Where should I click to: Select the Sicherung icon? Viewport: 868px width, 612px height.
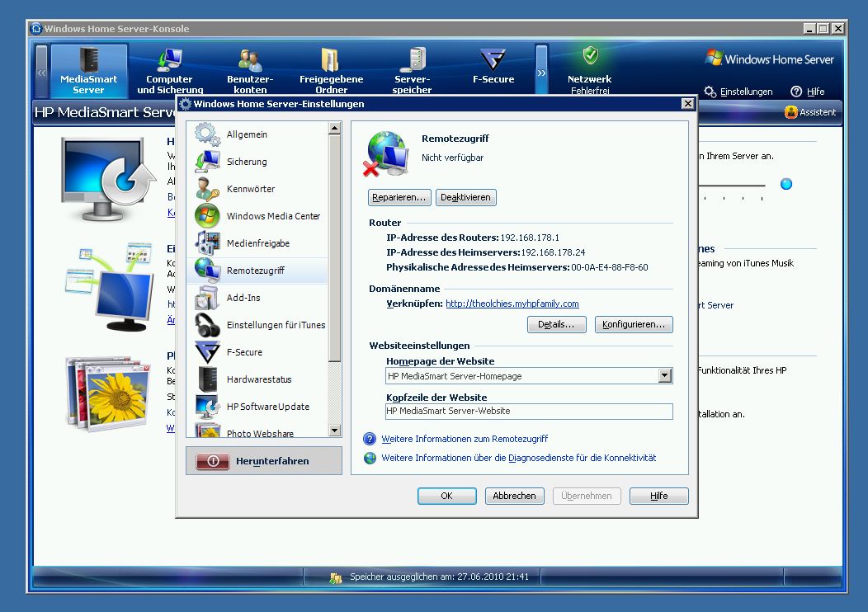point(207,162)
